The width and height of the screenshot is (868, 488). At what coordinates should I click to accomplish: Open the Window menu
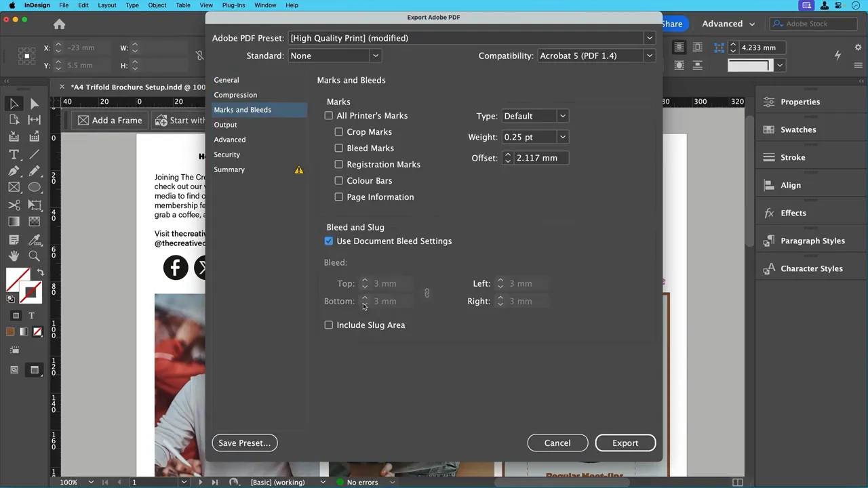pos(265,5)
